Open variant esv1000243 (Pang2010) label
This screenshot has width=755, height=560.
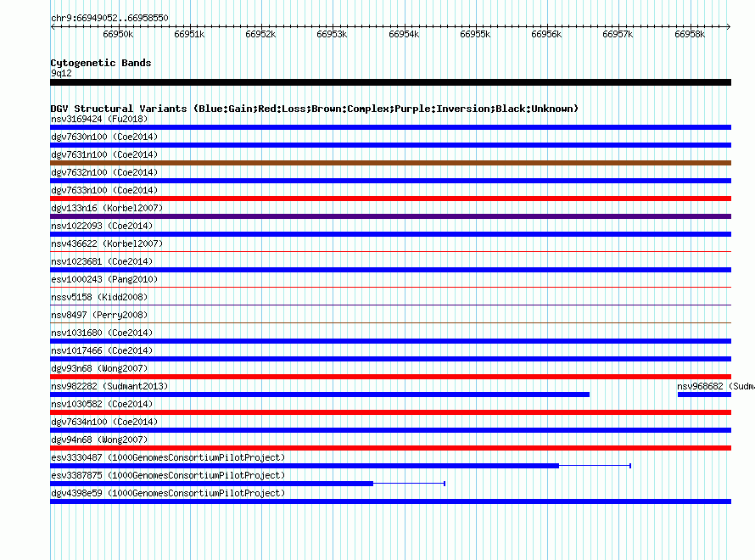(104, 279)
